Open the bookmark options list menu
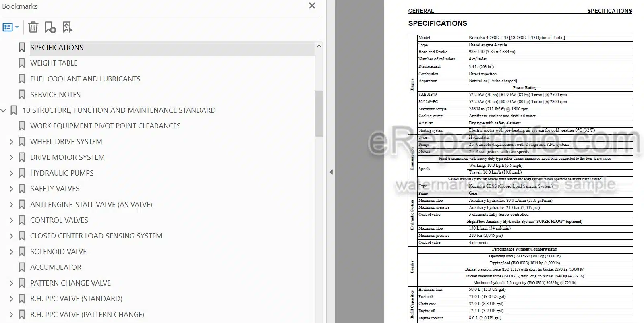Image resolution: width=644 pixels, height=323 pixels. [x=10, y=27]
